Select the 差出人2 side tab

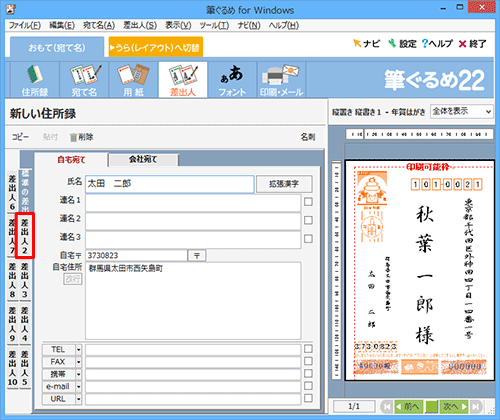click(25, 236)
